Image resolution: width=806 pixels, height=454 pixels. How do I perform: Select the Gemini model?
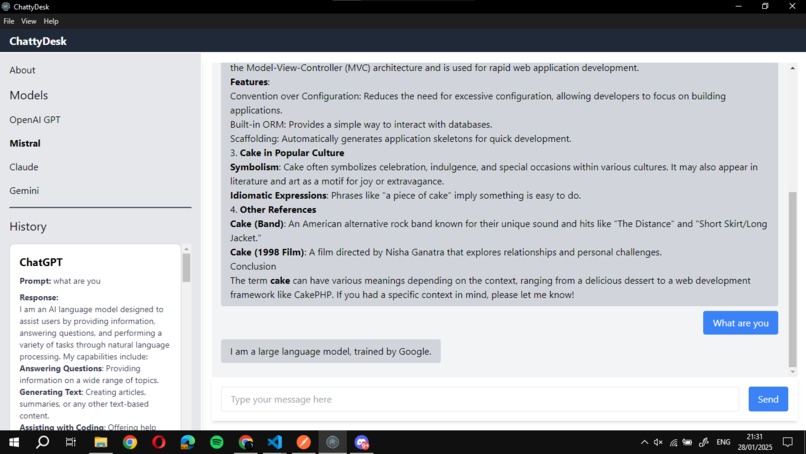(x=24, y=191)
